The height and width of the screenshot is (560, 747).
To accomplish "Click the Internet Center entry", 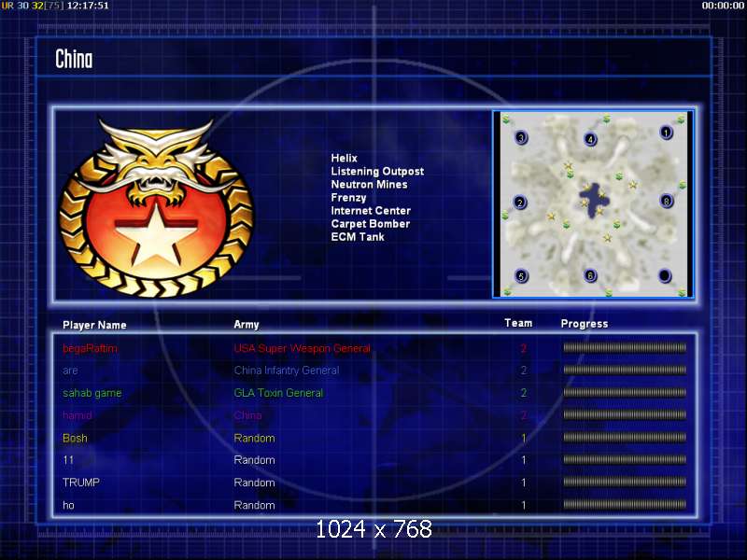I will click(x=371, y=211).
